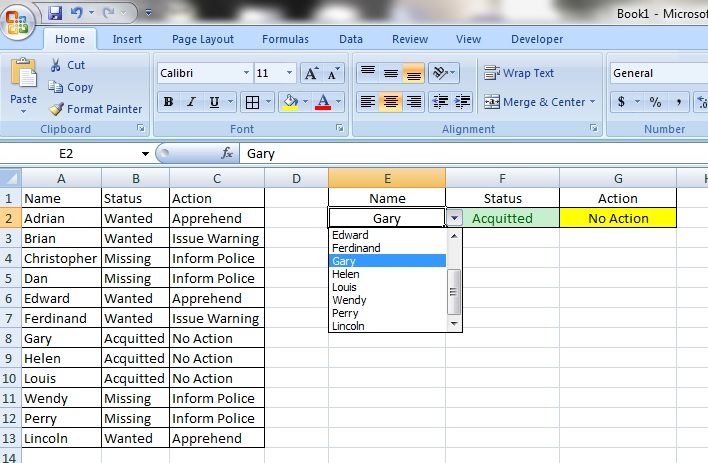Click the Save icon in quick access toolbar

pos(55,14)
